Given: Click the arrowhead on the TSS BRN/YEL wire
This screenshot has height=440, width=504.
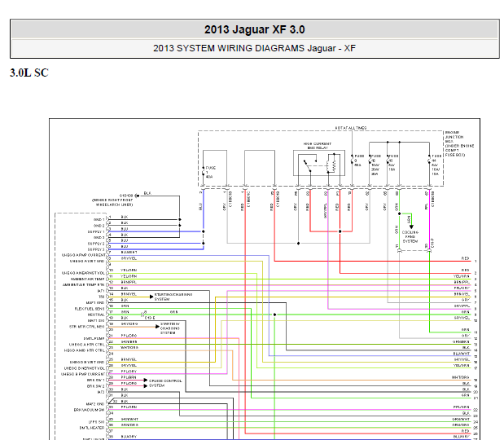Looking at the screenshot, I should pyautogui.click(x=151, y=297).
